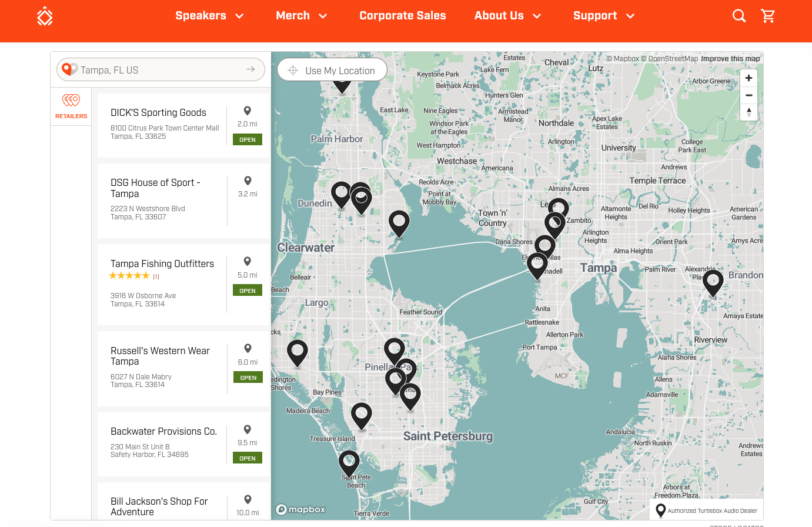Focus the Tampa, FL US location search field
812x527 pixels.
(161, 70)
